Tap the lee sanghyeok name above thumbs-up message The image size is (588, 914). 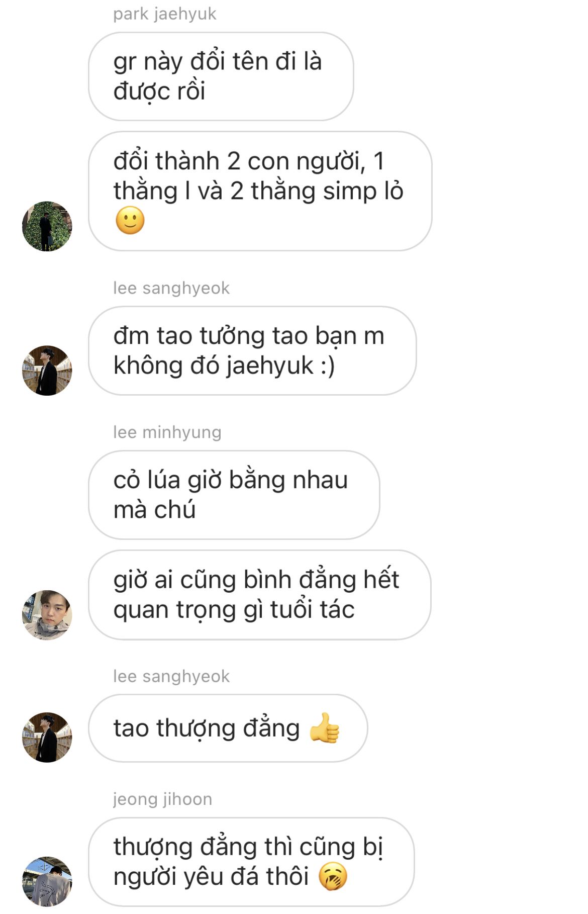click(x=171, y=676)
